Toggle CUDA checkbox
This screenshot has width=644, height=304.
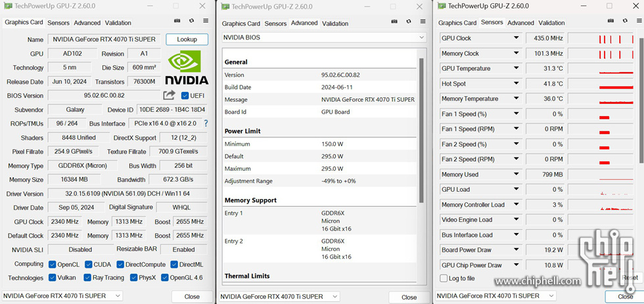(x=88, y=264)
